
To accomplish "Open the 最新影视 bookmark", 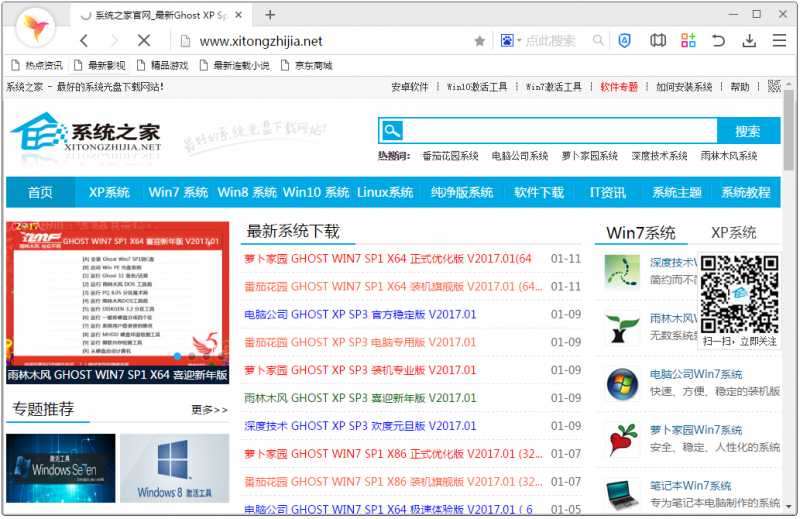I will pyautogui.click(x=100, y=65).
